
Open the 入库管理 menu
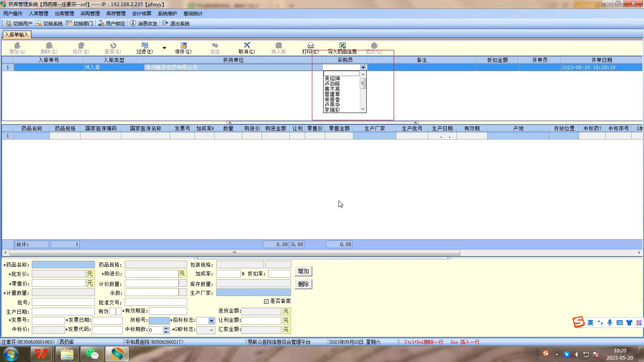pos(39,14)
